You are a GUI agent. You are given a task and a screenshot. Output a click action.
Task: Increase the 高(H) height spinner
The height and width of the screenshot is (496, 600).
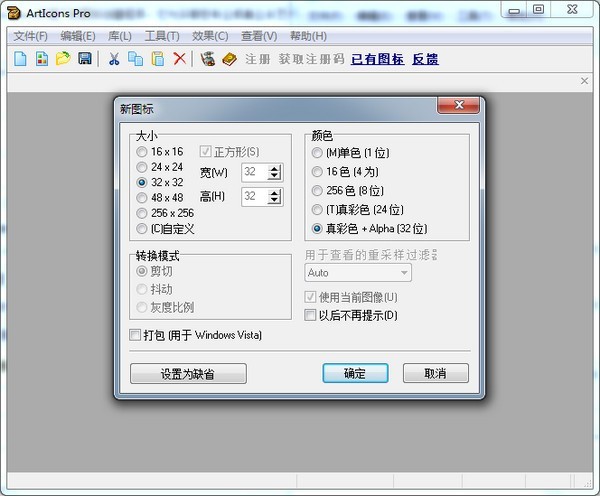click(x=274, y=193)
